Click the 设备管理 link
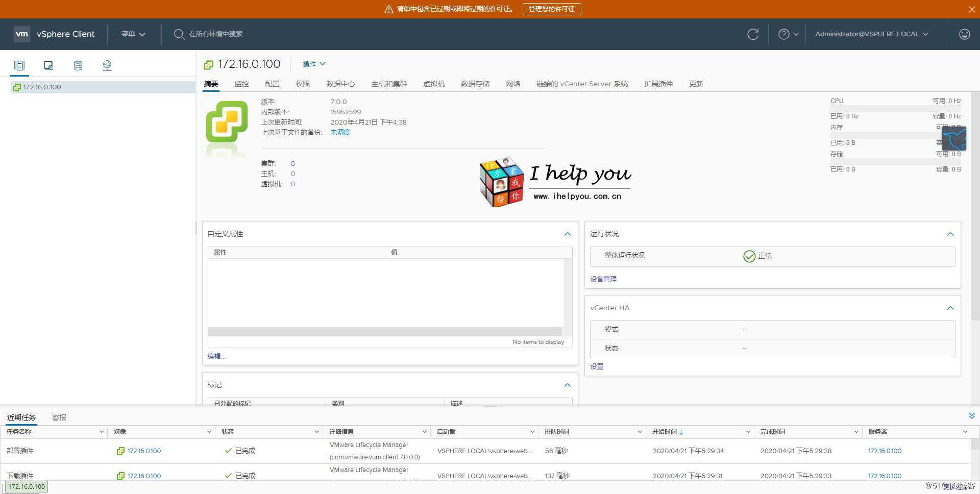The height and width of the screenshot is (494, 980). [603, 279]
